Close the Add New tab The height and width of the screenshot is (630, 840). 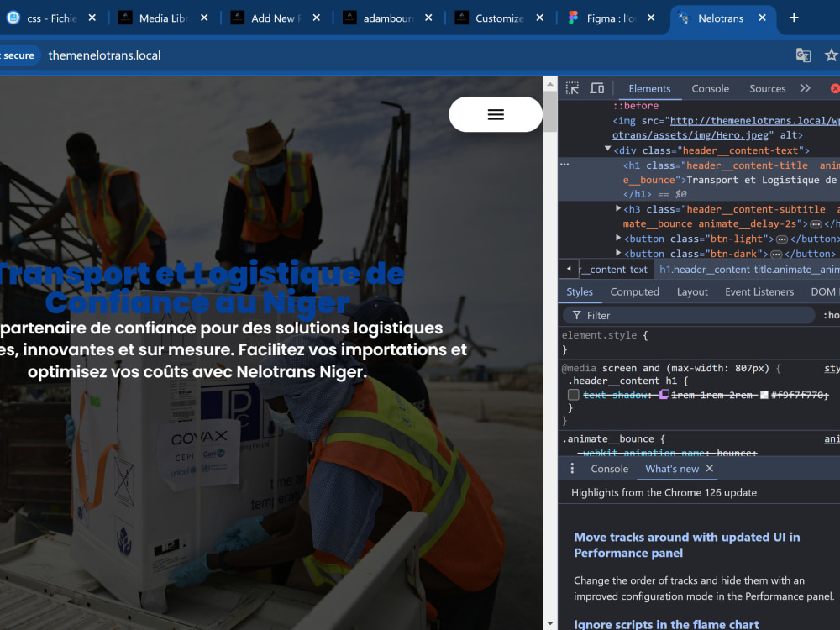coord(317,18)
